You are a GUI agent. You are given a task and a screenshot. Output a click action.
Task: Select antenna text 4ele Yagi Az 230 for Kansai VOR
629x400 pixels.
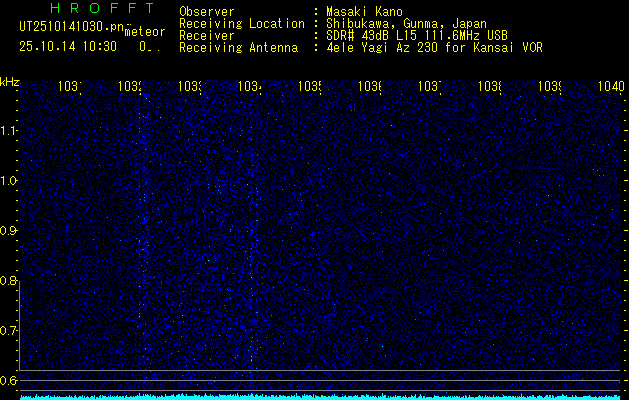click(x=434, y=48)
